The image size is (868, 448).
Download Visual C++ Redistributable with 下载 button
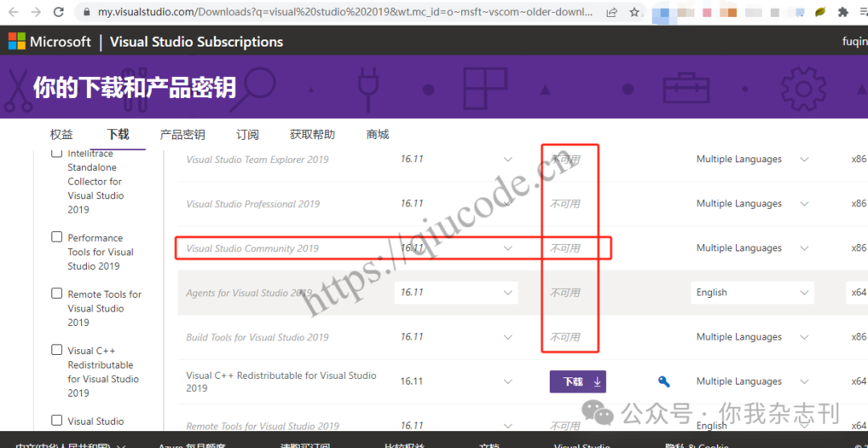coord(577,381)
